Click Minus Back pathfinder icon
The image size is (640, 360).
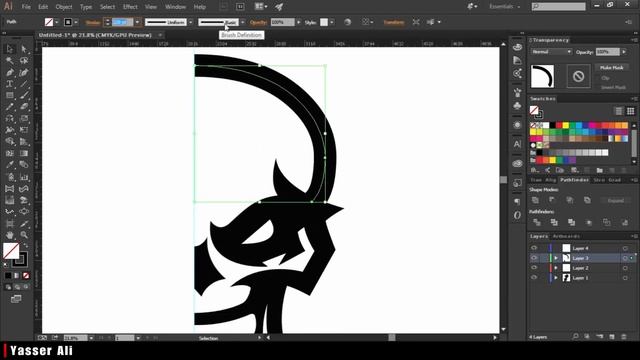(x=624, y=222)
